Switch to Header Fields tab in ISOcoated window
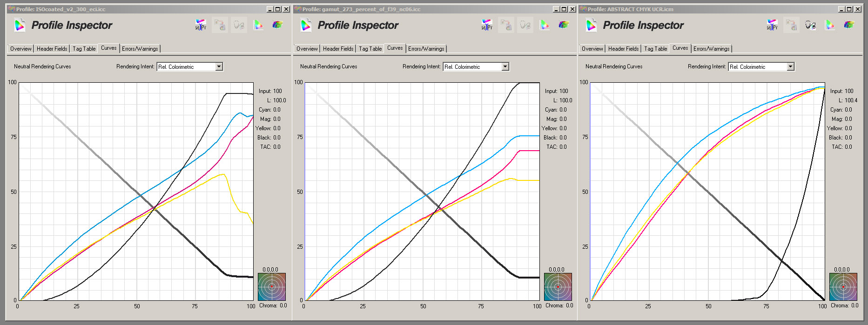This screenshot has width=868, height=325. click(52, 48)
